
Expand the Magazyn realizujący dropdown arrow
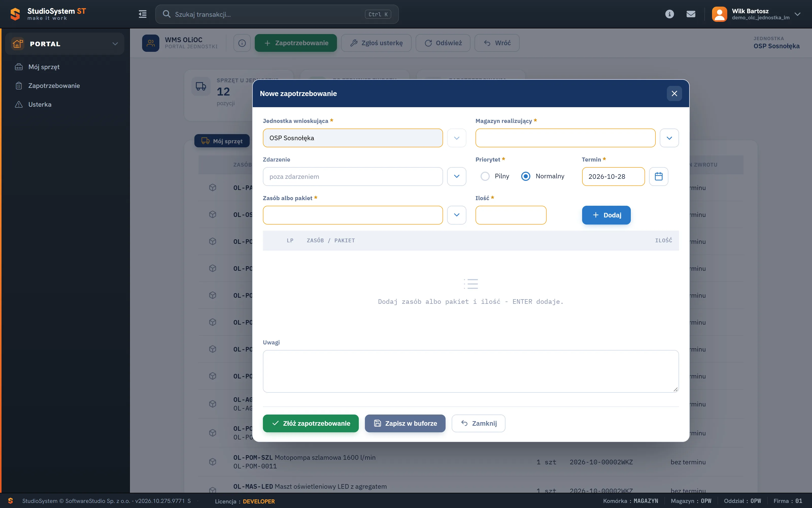[669, 138]
